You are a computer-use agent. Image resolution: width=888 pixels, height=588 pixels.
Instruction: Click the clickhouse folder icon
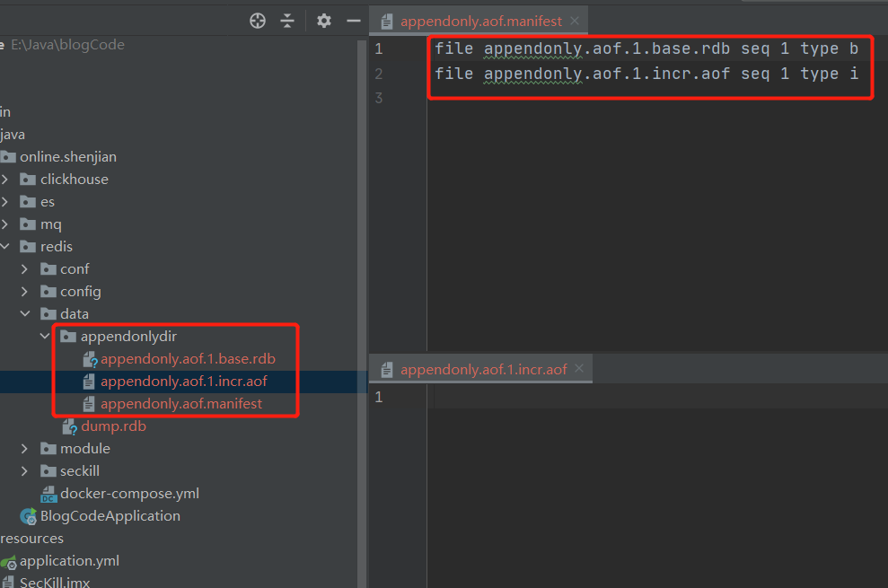[28, 180]
